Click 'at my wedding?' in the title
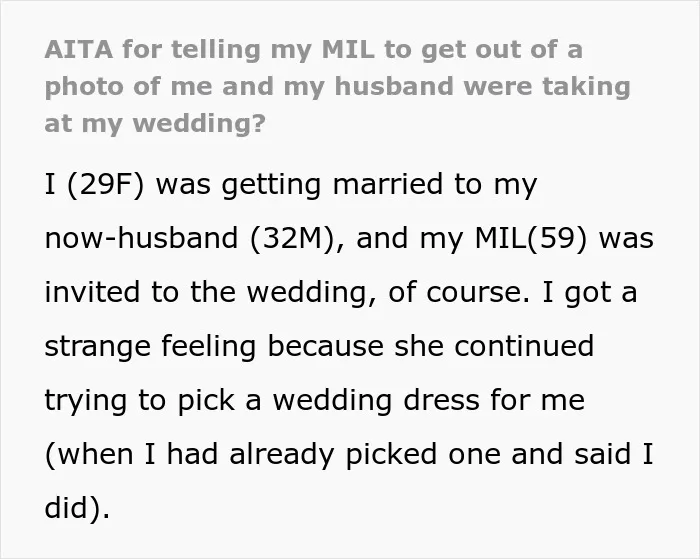The width and height of the screenshot is (700, 559). click(155, 124)
